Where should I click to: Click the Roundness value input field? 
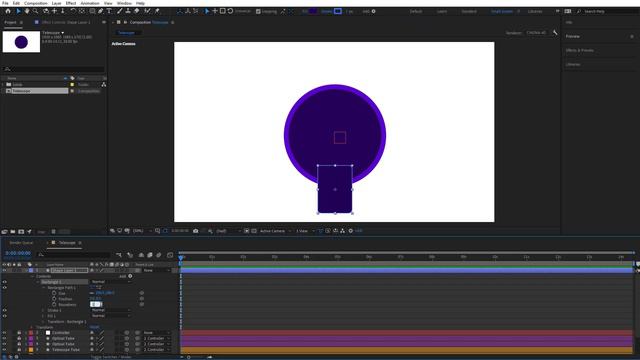pyautogui.click(x=96, y=304)
